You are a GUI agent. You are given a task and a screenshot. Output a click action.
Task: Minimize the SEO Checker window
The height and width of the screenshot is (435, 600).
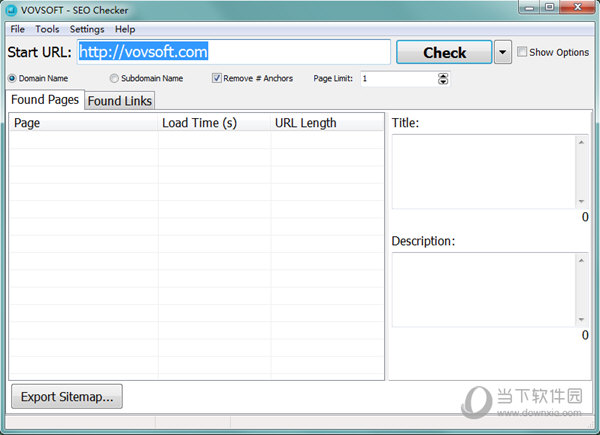[x=530, y=7]
